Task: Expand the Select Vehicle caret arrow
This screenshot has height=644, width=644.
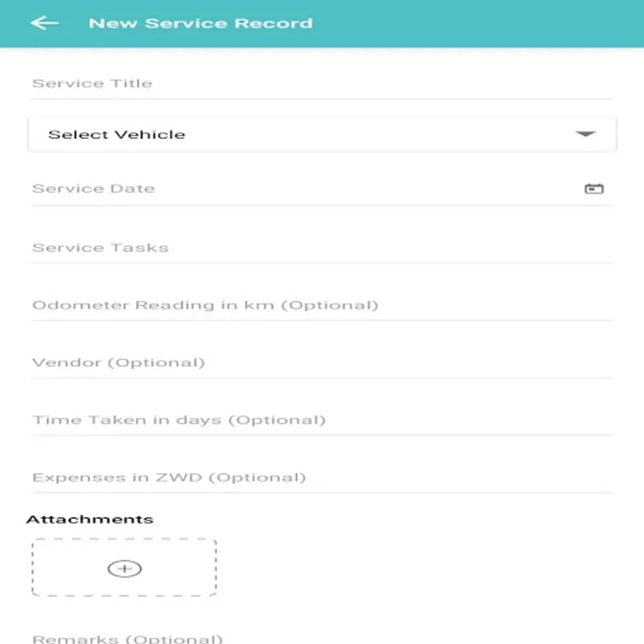Action: (x=585, y=135)
